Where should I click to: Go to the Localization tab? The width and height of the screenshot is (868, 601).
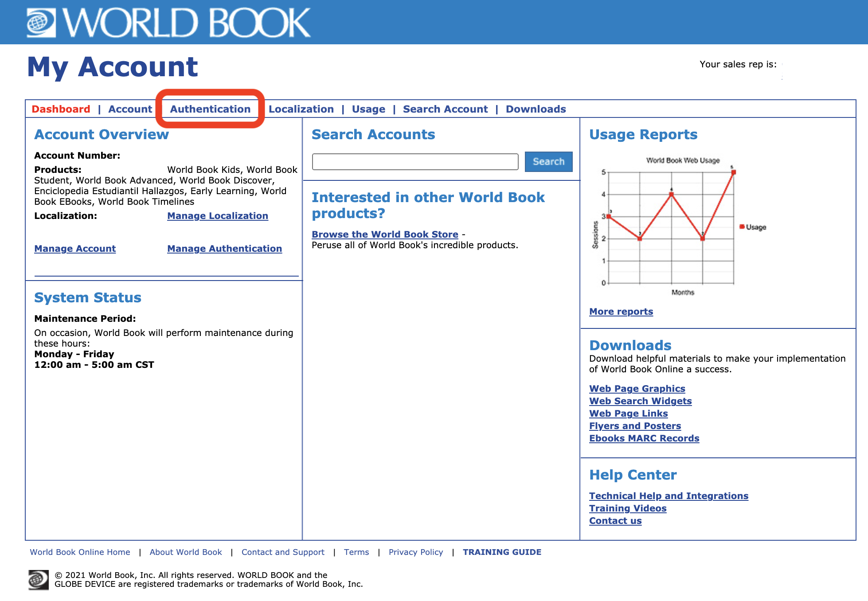click(x=301, y=109)
